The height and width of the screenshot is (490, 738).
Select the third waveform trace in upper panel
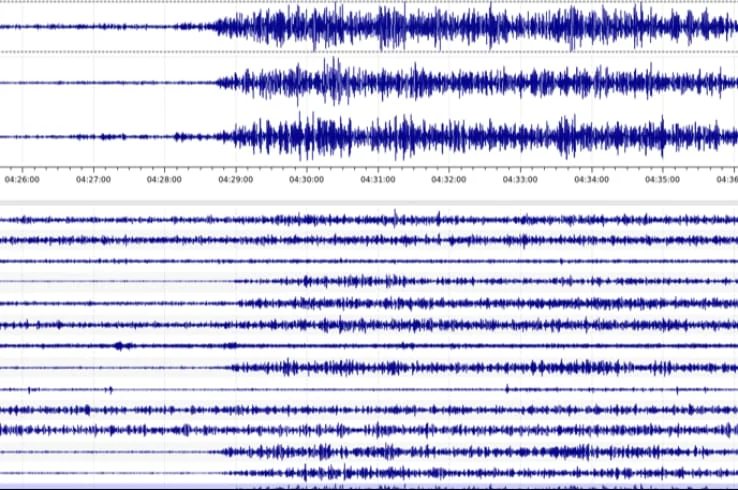pyautogui.click(x=400, y=137)
